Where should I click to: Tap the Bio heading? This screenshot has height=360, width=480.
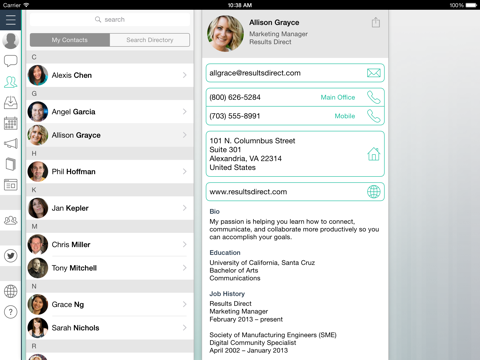214,211
